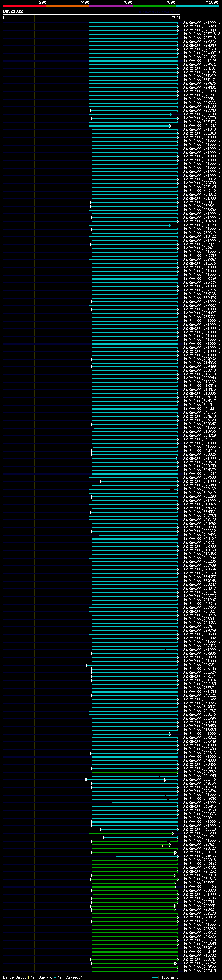Select hit label UniRef100_Q5A513

(199, 462)
